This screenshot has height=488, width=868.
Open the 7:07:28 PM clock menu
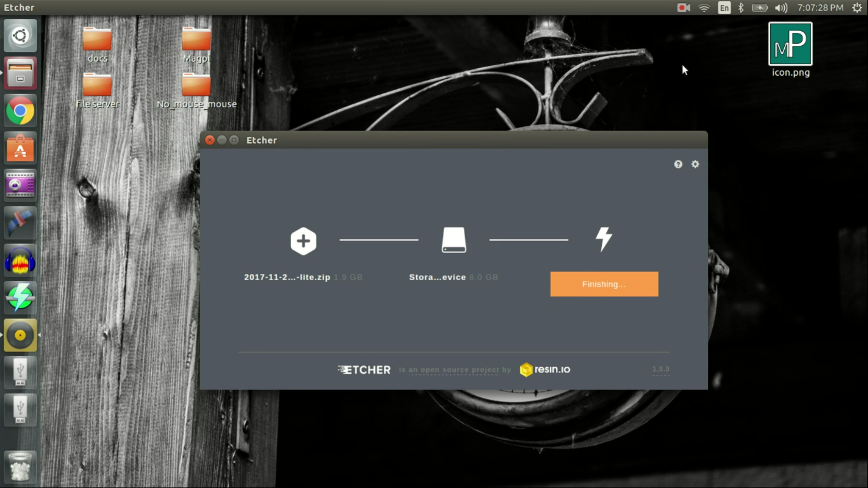820,8
